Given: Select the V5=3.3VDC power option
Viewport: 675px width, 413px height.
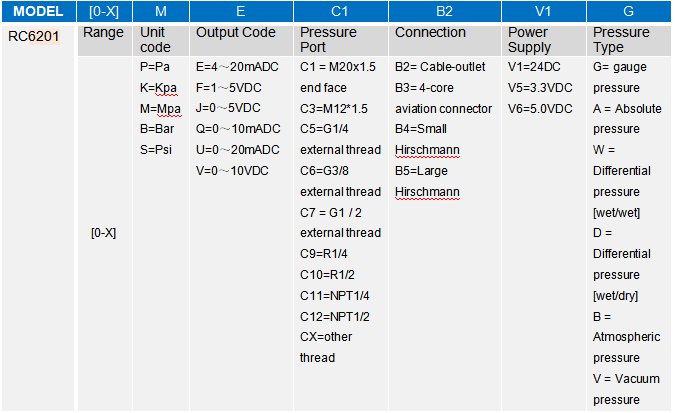Looking at the screenshot, I should 540,88.
